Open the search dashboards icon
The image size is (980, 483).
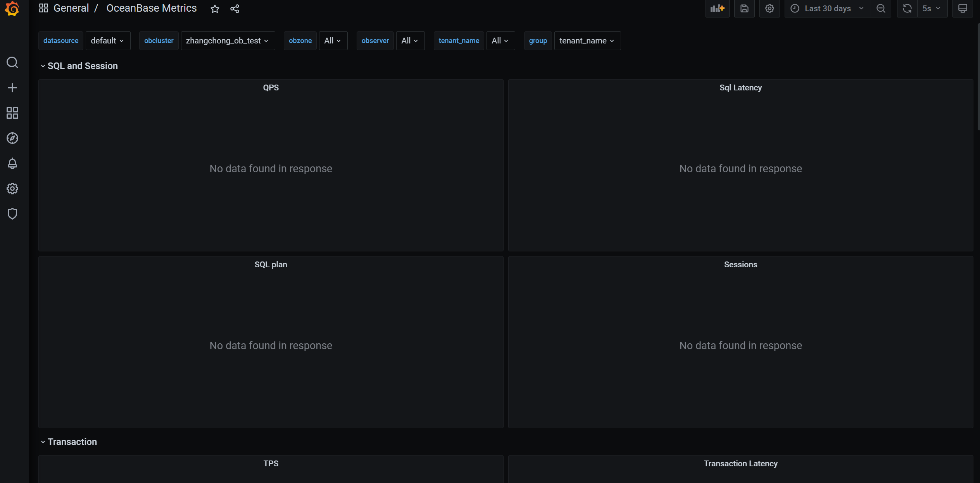tap(12, 62)
